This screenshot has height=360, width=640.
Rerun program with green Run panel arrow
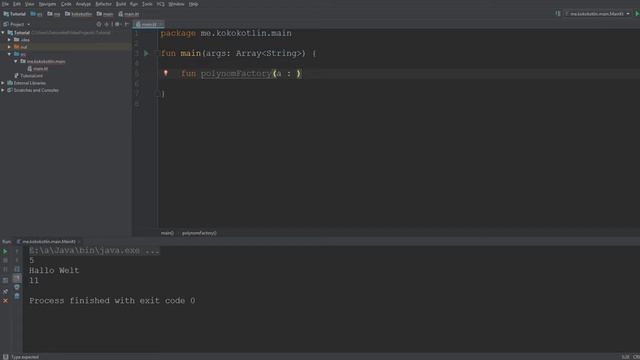5,251
